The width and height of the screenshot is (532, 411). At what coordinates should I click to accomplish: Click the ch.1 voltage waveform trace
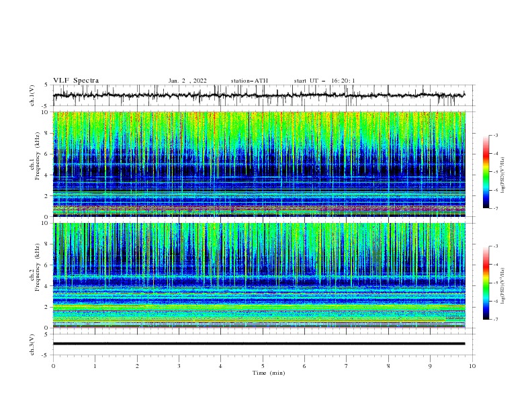click(259, 95)
